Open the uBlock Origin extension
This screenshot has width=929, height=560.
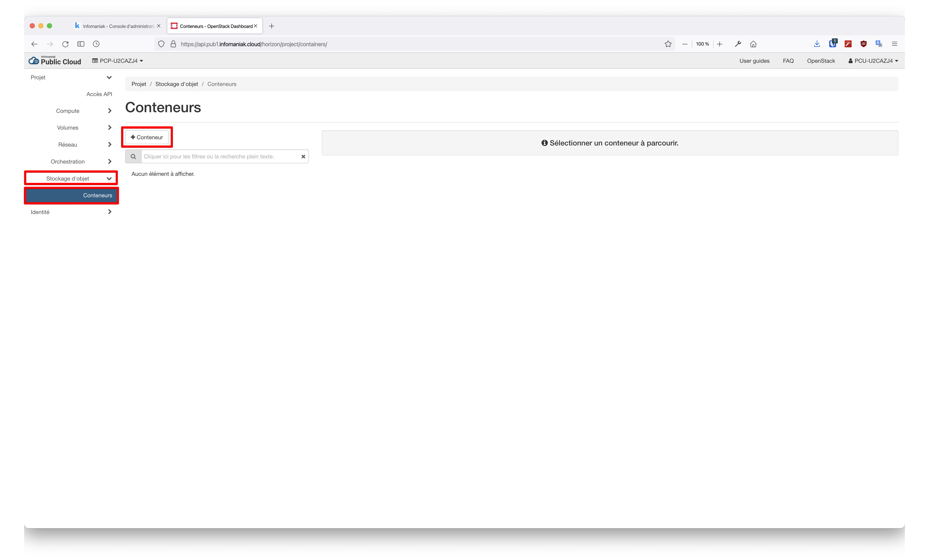(x=864, y=44)
